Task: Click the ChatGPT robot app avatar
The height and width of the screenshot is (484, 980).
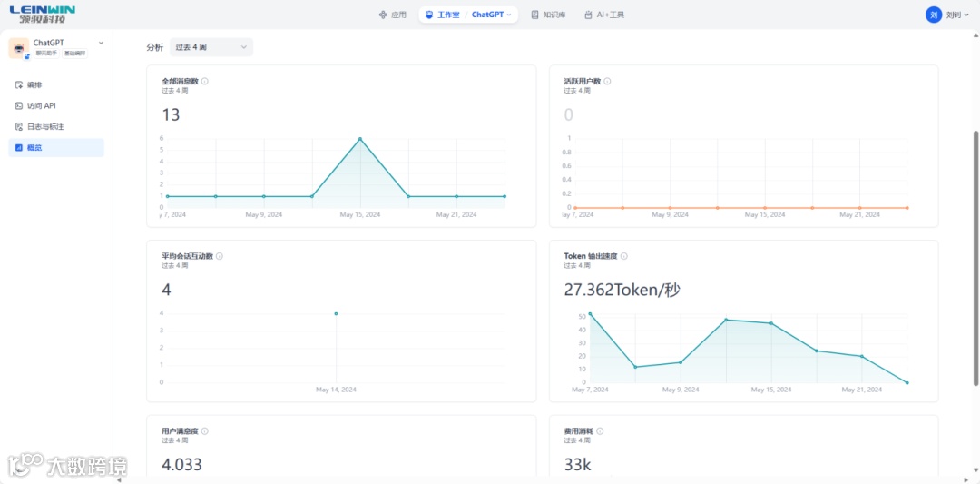Action: (x=19, y=48)
